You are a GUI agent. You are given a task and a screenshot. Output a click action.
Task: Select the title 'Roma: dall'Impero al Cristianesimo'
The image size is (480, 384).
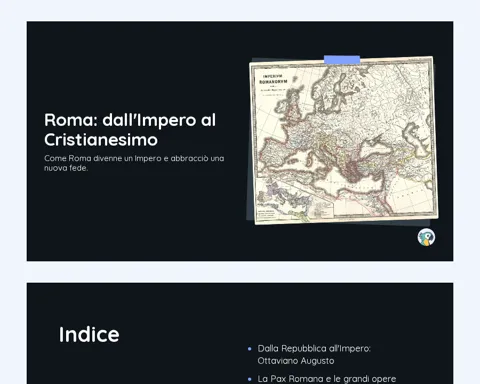tap(130, 129)
